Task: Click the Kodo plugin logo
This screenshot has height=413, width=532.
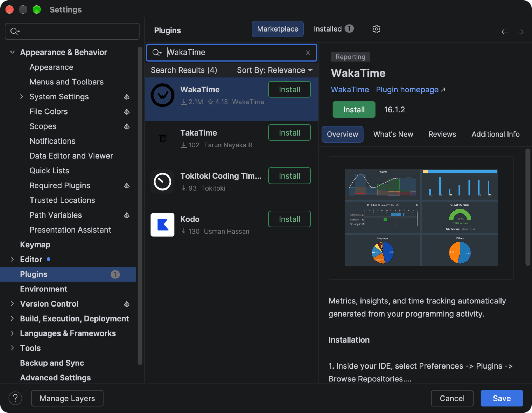Action: 162,225
